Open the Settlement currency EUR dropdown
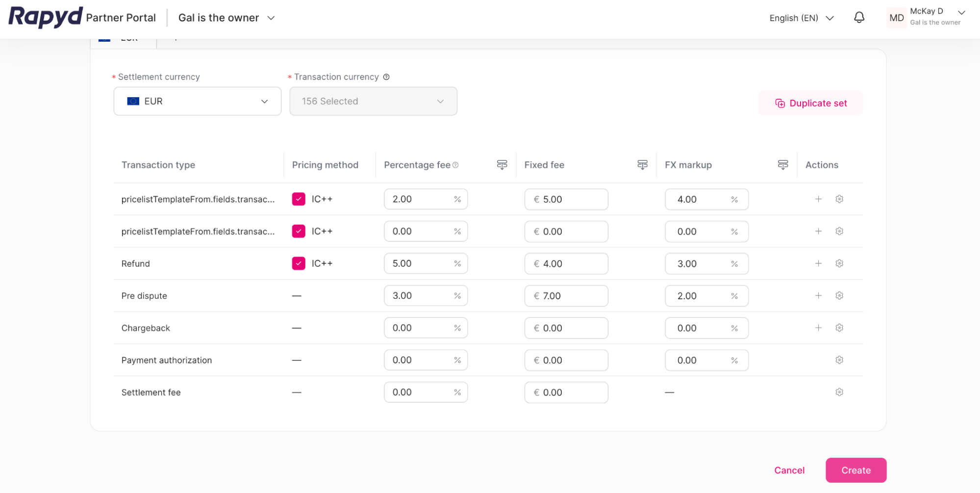 click(197, 101)
